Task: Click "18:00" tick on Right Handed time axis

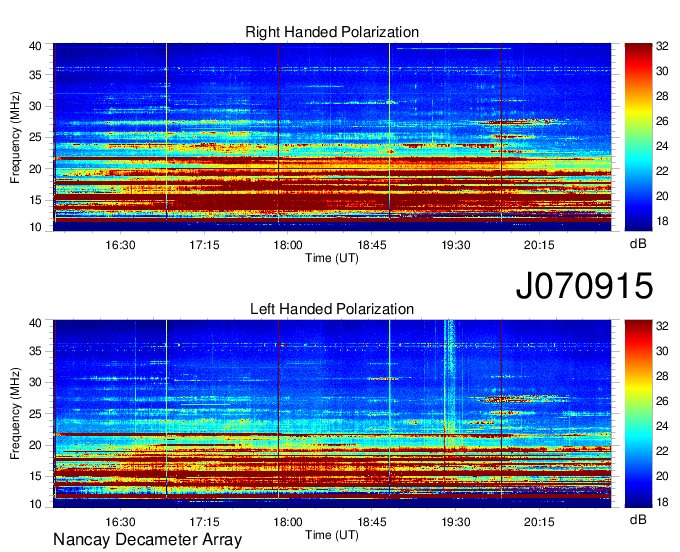Action: pyautogui.click(x=288, y=245)
